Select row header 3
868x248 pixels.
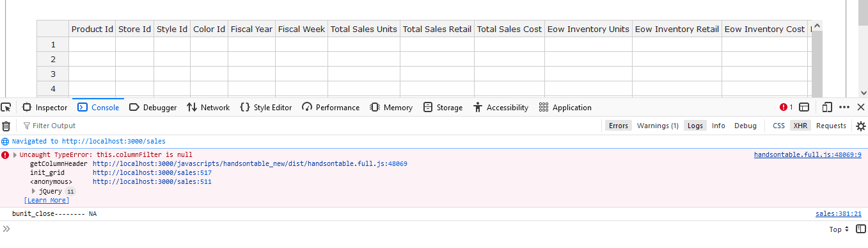53,74
